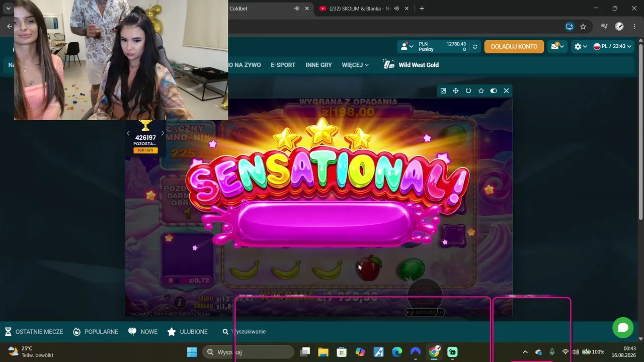Open a new browser tab
Screen dimensions: 644x362
tap(422, 9)
